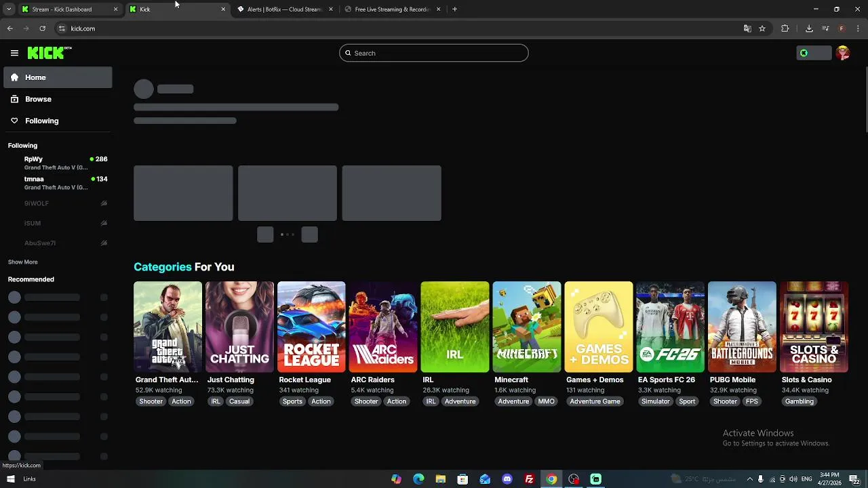Open the Just Chatting category thumbnail
This screenshot has width=868, height=488.
coord(239,327)
